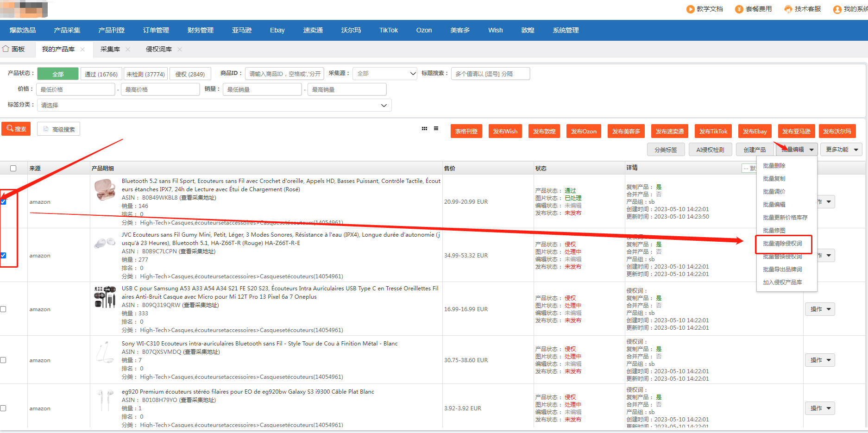The image size is (868, 433).
Task: Check the eg920 Premium product checkbox
Action: pyautogui.click(x=3, y=408)
